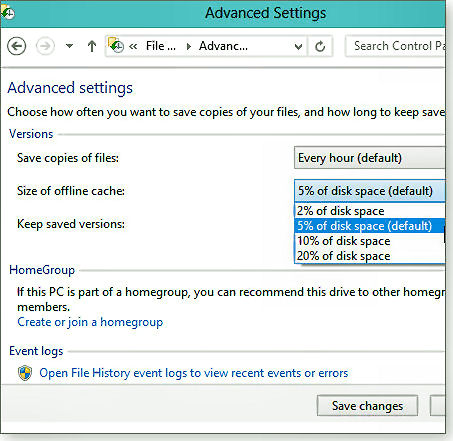Click the File History icon in address bar

116,45
